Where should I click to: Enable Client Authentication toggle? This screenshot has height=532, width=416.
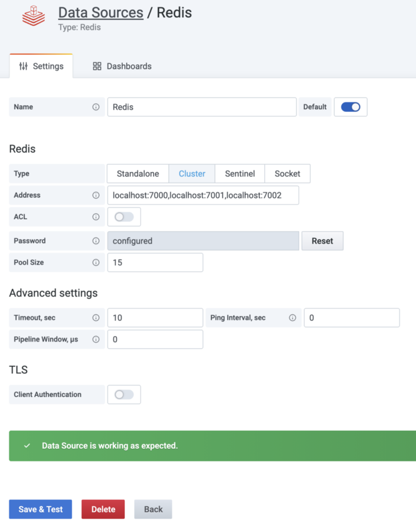tap(124, 394)
